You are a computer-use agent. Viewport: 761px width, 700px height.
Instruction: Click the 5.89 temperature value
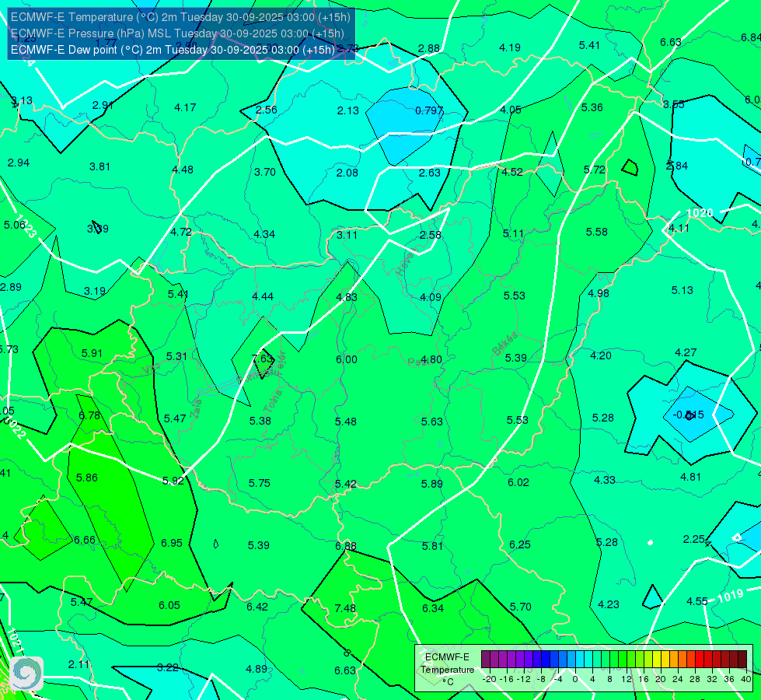pyautogui.click(x=432, y=484)
